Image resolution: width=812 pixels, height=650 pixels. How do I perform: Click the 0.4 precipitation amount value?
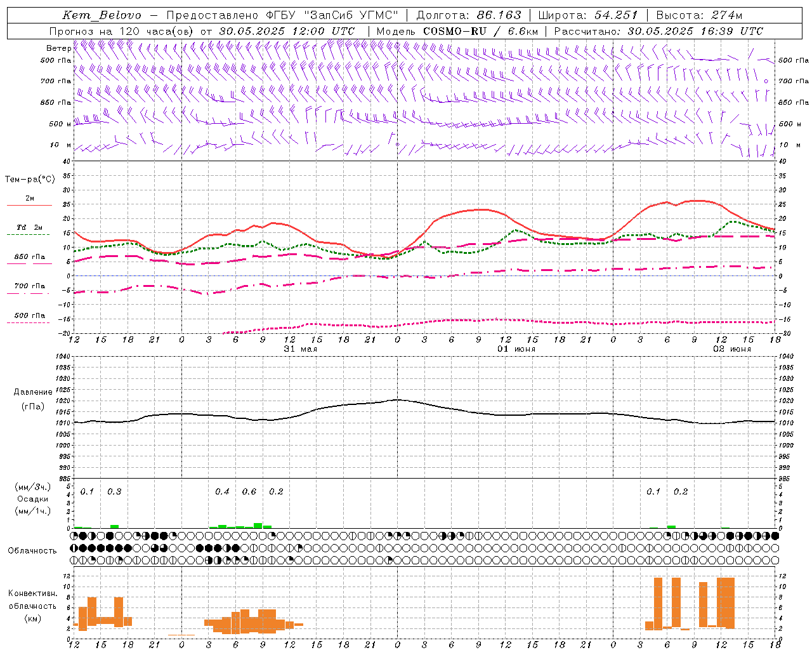coord(222,492)
